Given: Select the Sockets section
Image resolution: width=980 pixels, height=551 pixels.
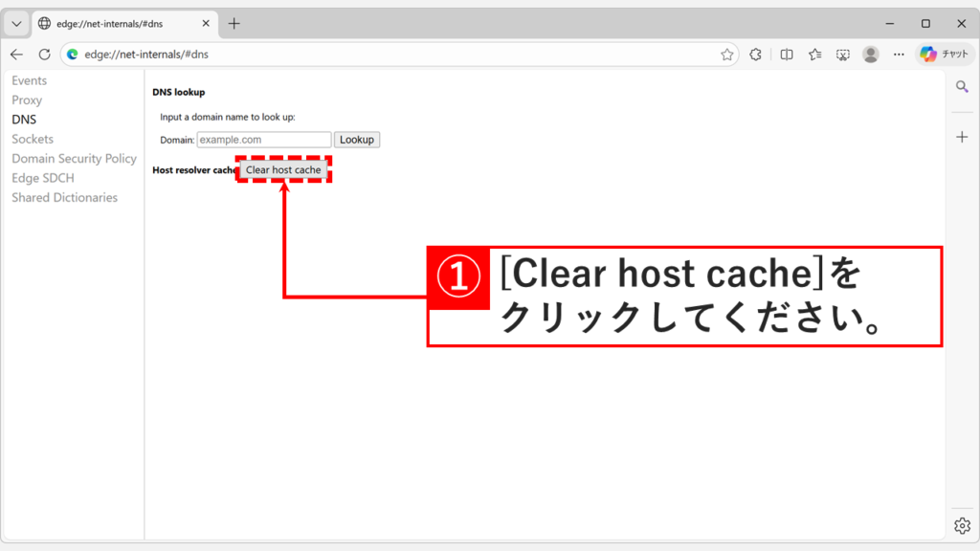Looking at the screenshot, I should click(32, 139).
